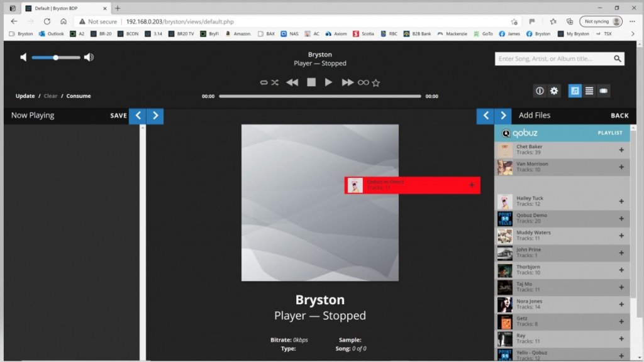644x362 pixels.
Task: Toggle shuffle playback mode
Action: click(275, 82)
